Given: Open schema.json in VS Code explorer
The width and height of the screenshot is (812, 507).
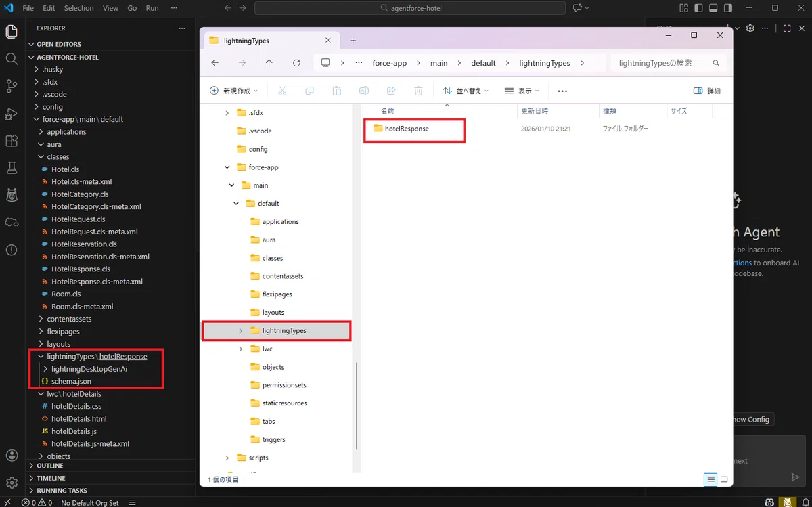Looking at the screenshot, I should tap(71, 381).
